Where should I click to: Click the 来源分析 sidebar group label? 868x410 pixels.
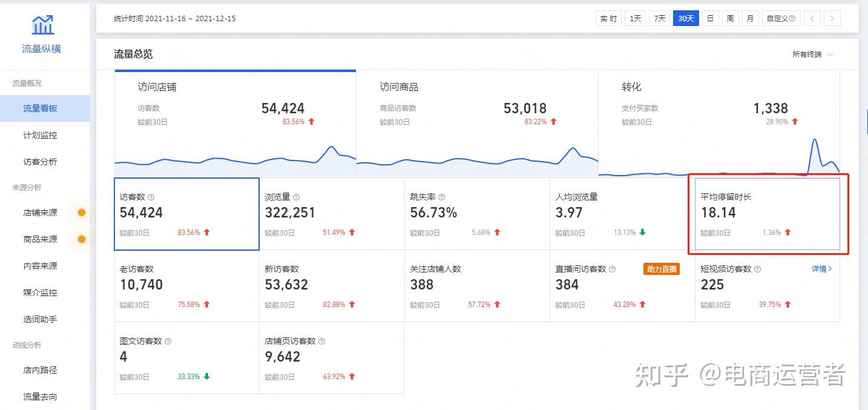[x=27, y=188]
